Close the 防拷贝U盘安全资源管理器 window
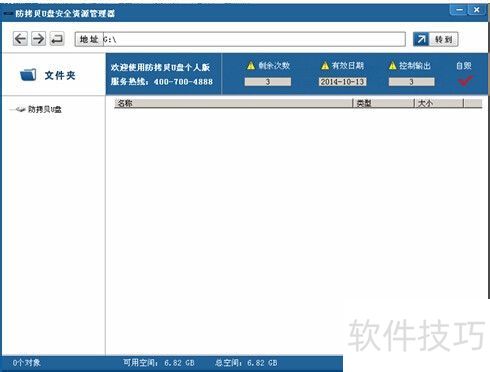Image resolution: width=490 pixels, height=372 pixels. click(477, 10)
